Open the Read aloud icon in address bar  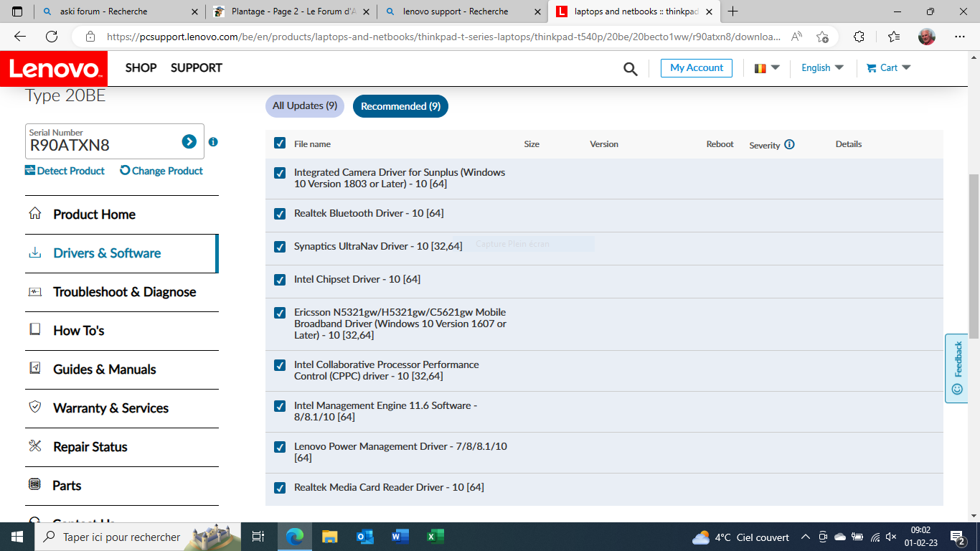pyautogui.click(x=796, y=37)
